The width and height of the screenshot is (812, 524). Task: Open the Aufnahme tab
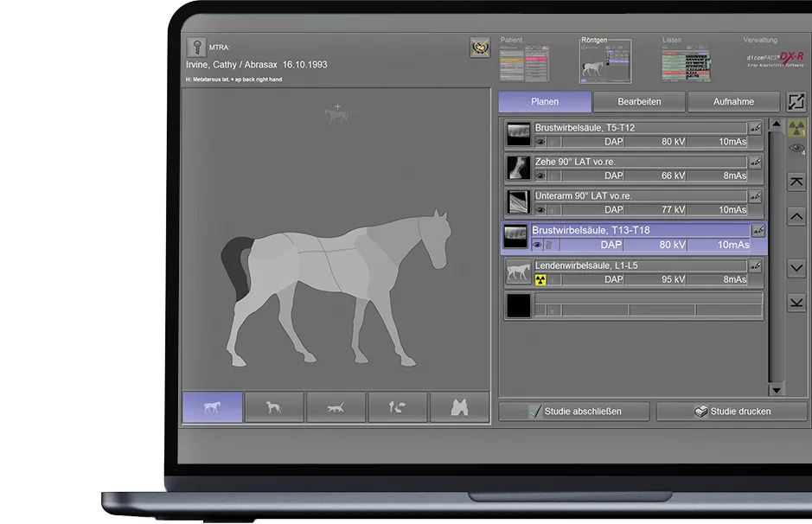pos(733,102)
